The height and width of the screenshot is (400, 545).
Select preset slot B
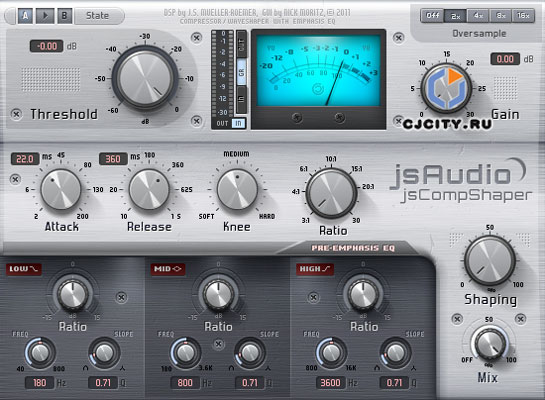point(64,16)
